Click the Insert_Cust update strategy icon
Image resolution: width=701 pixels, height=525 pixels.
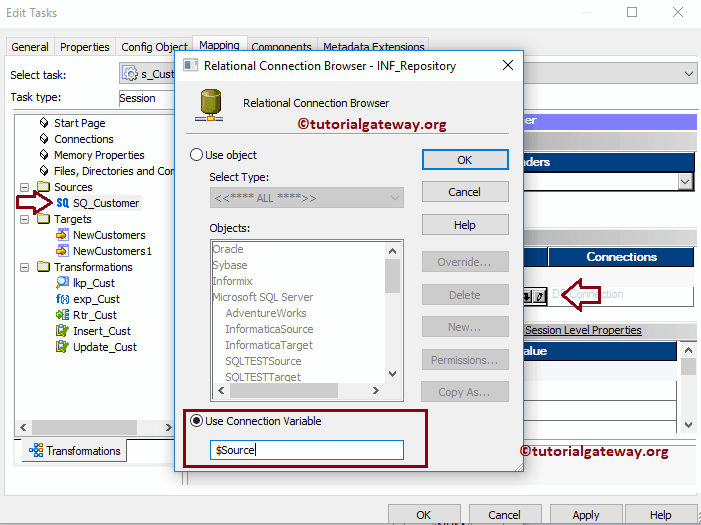click(62, 331)
